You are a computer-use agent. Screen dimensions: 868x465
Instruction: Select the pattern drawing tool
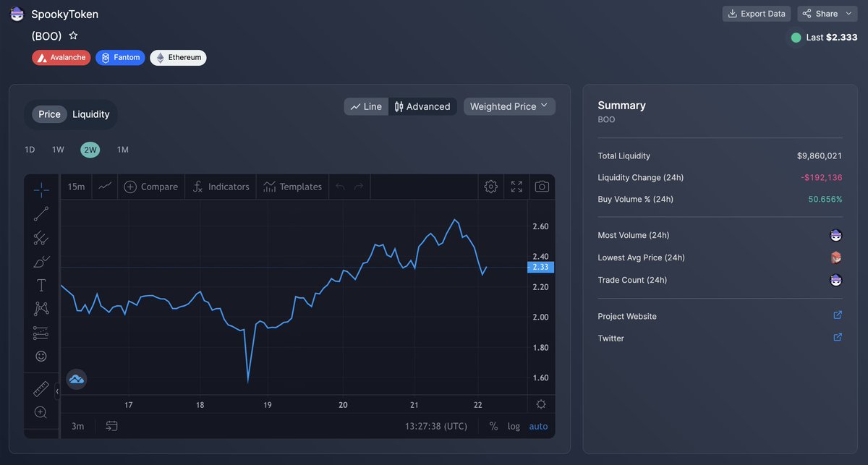[x=41, y=309]
